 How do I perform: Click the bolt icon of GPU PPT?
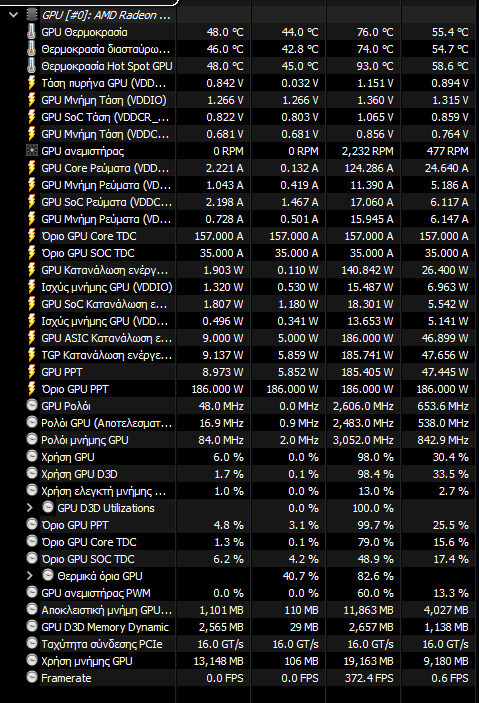[31, 372]
